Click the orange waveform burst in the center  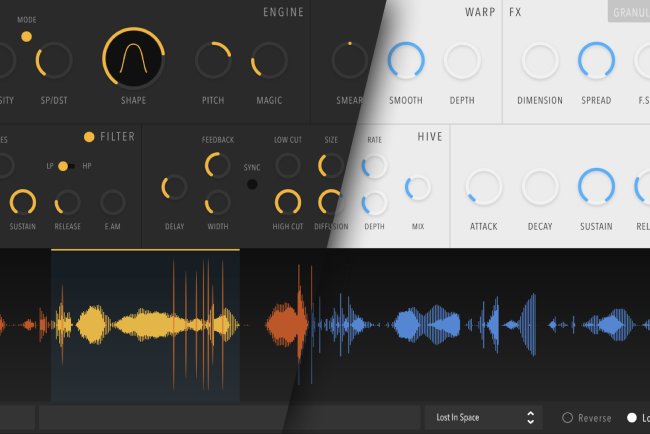(x=288, y=323)
